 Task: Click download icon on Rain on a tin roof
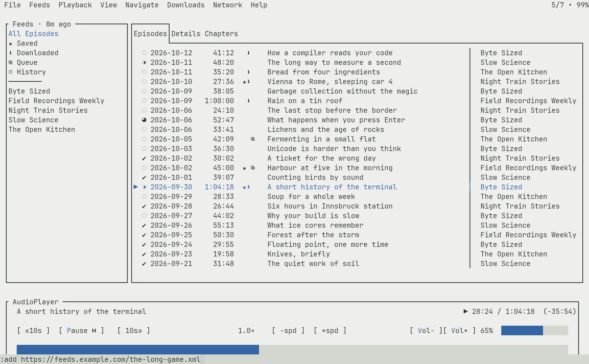pyautogui.click(x=248, y=101)
